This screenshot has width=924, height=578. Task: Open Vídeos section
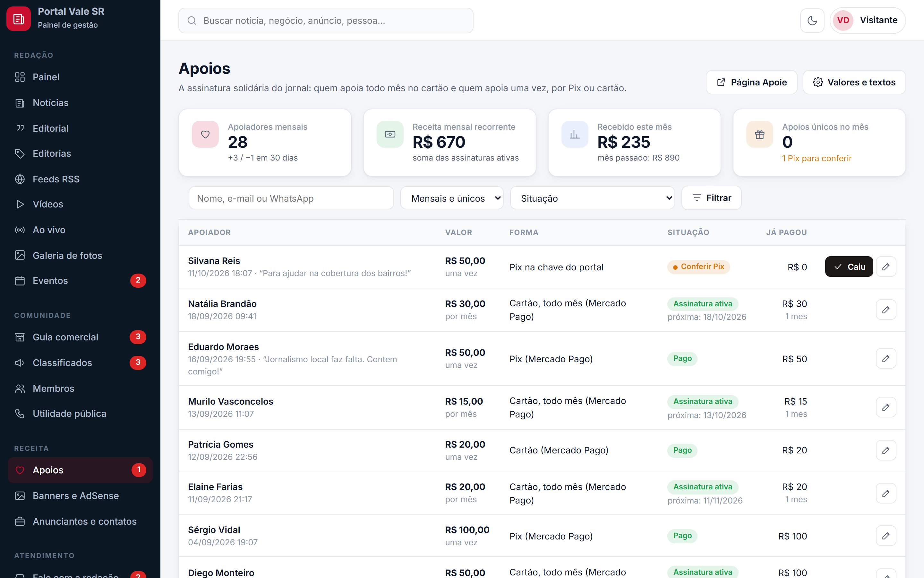[x=80, y=204]
